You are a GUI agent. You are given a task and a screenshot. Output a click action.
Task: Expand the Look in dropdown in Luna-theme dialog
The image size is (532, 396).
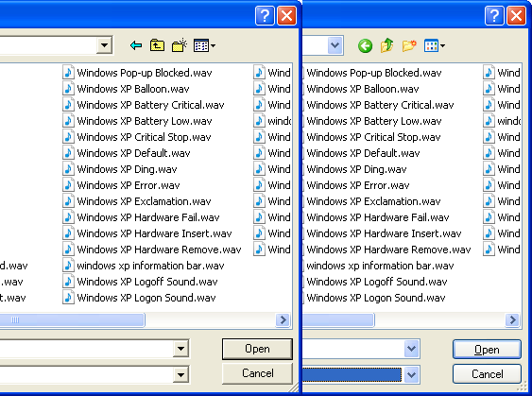[335, 45]
